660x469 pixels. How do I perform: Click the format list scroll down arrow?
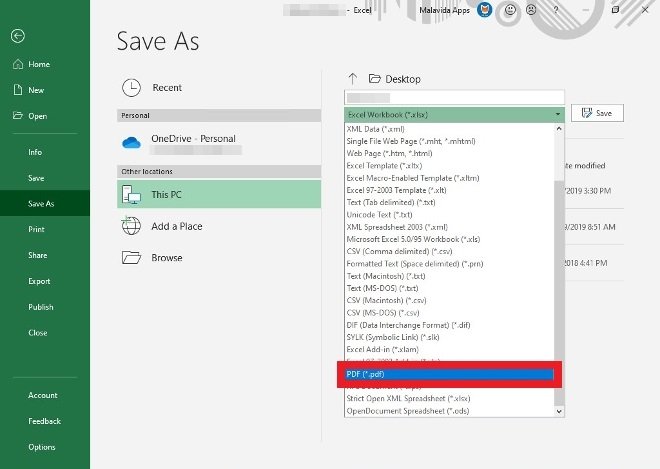click(x=559, y=411)
